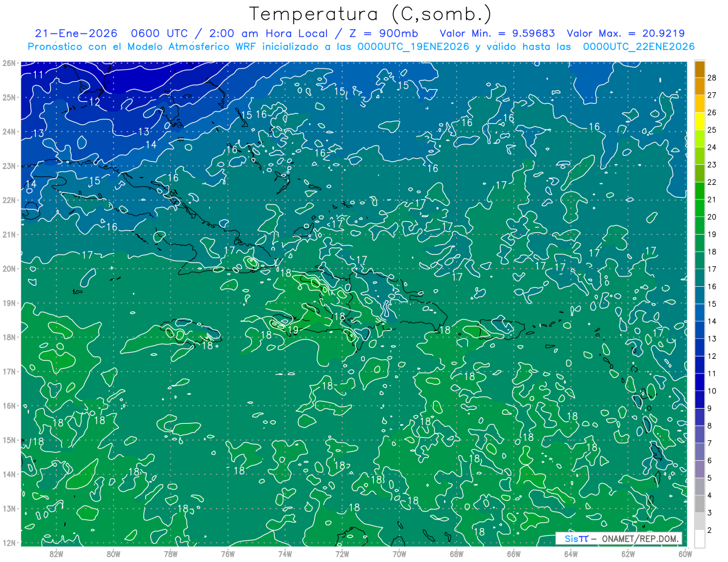This screenshot has width=728, height=562.
Task: Click the color scale value "7"
Action: pos(710,443)
